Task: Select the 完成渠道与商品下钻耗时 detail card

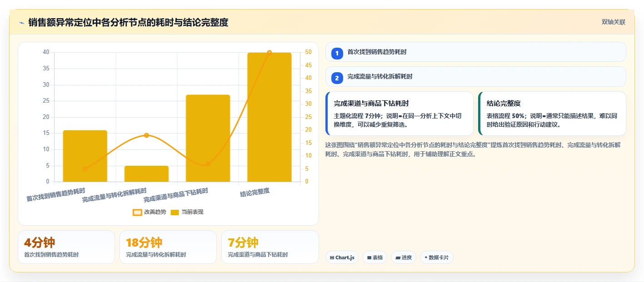Action: [399, 114]
